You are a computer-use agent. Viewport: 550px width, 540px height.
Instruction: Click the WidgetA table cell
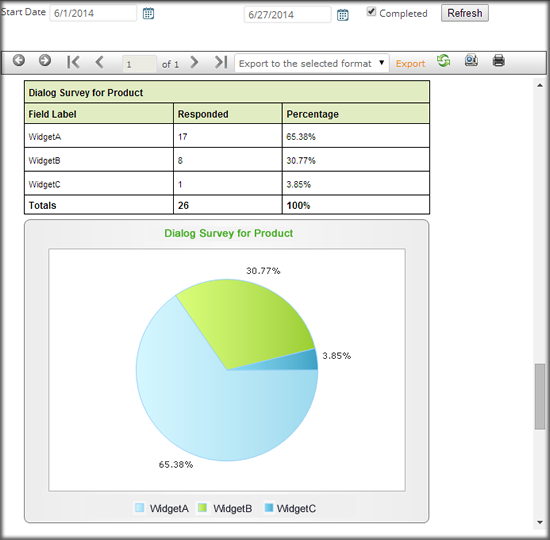(x=99, y=136)
